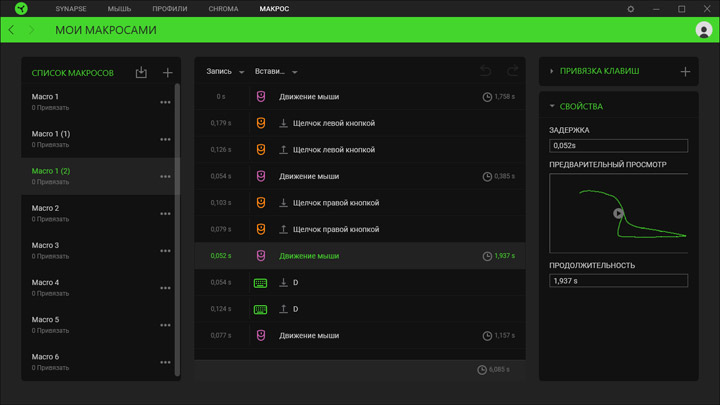720x405 pixels.
Task: Open the Встави... dropdown
Action: tap(276, 71)
